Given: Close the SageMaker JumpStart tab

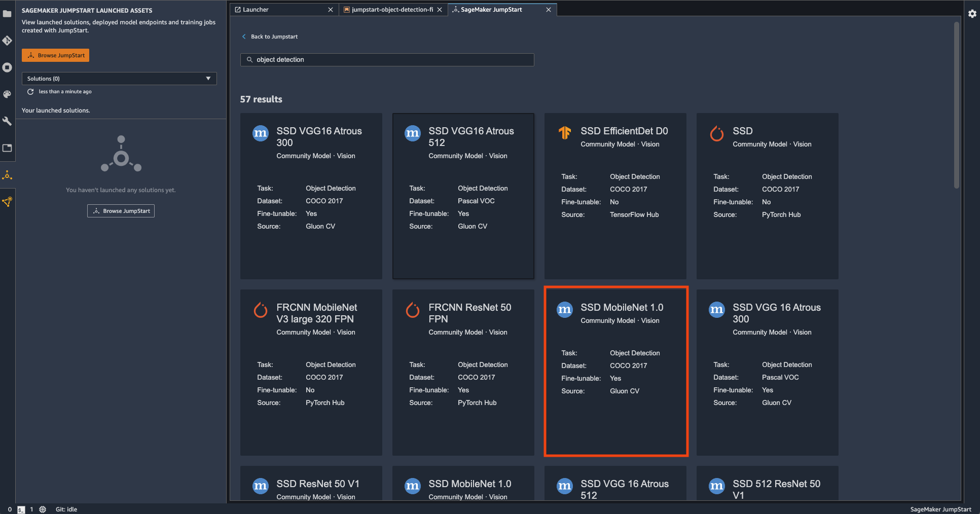Looking at the screenshot, I should click(x=549, y=10).
